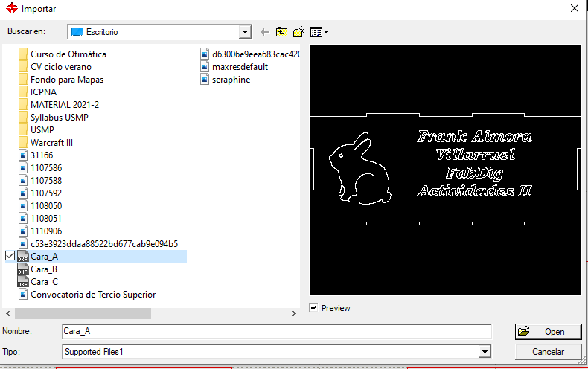The width and height of the screenshot is (588, 369).
Task: Select the Cara_B DXF file
Action: point(37,269)
